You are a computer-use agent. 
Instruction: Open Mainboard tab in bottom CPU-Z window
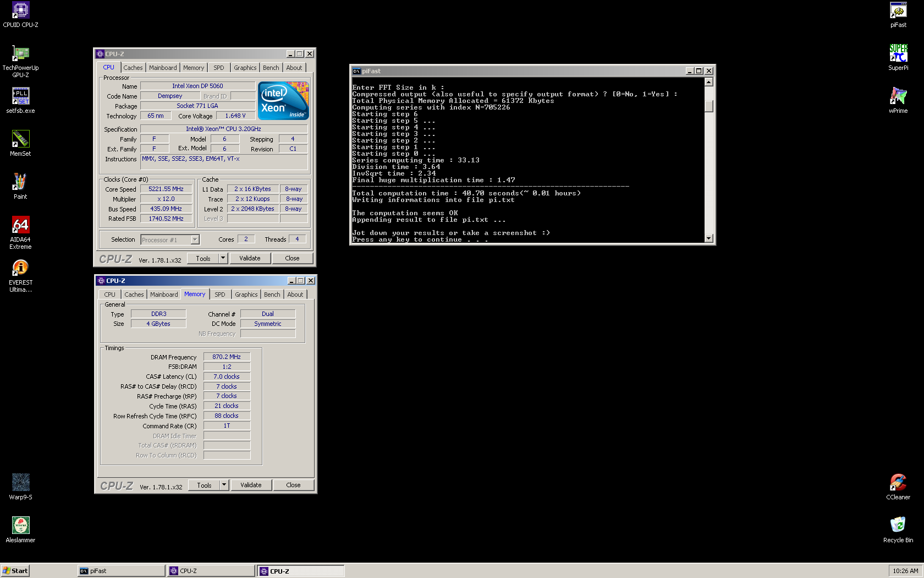pyautogui.click(x=164, y=295)
